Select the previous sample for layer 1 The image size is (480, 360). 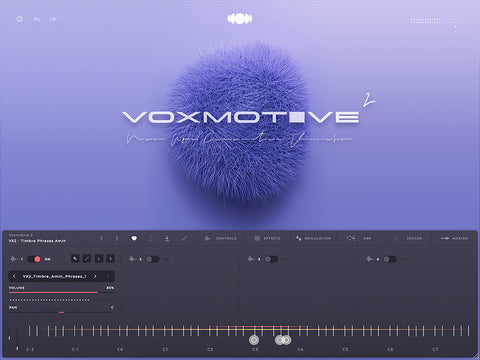(x=14, y=276)
